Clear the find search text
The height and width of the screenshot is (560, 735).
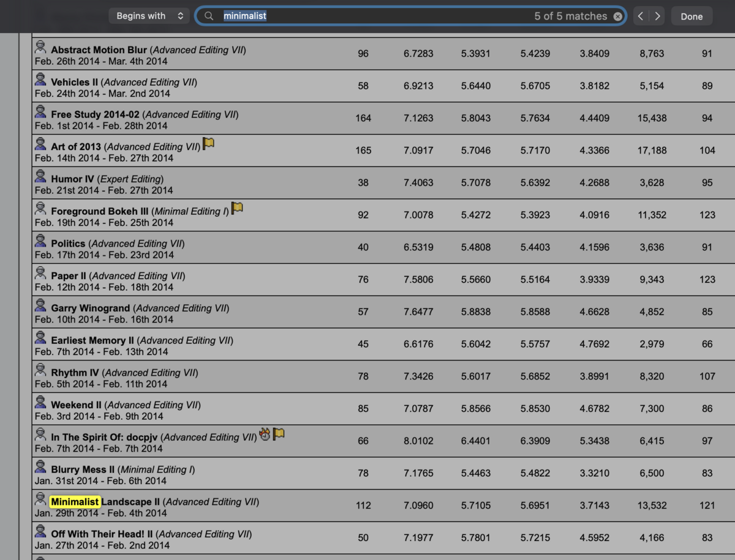coord(618,17)
